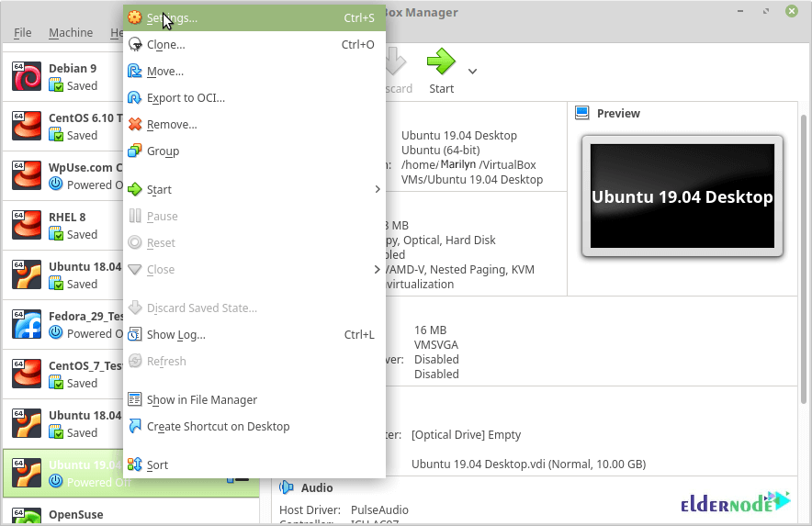812x526 pixels.
Task: Click the Debian 9 Saved state icon
Action: tap(56, 84)
